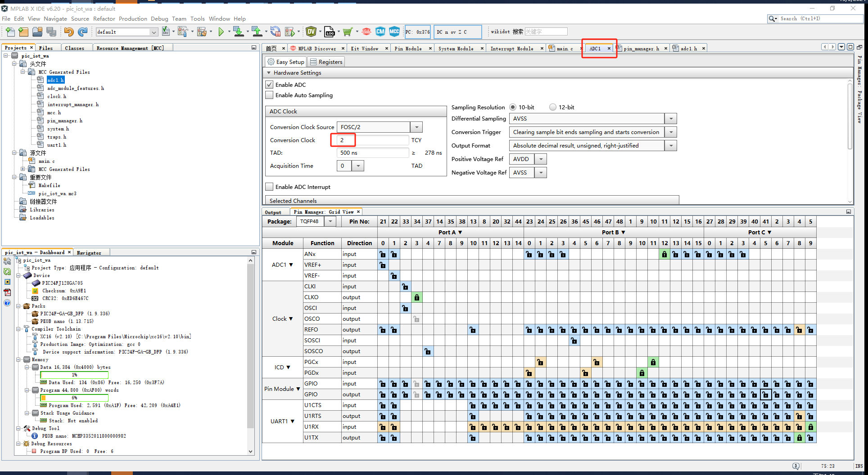
Task: Click the dashboard project properties wrench icon
Action: pos(7,261)
